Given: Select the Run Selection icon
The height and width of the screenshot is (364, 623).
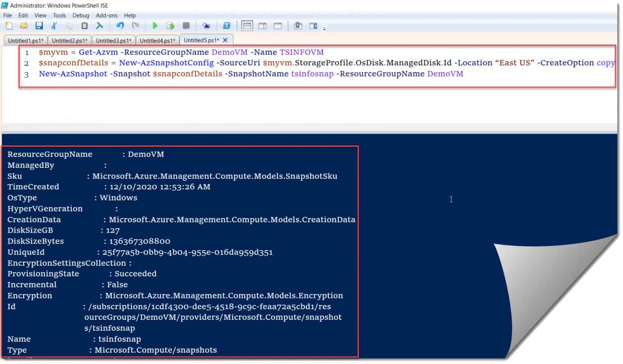Looking at the screenshot, I should point(171,26).
